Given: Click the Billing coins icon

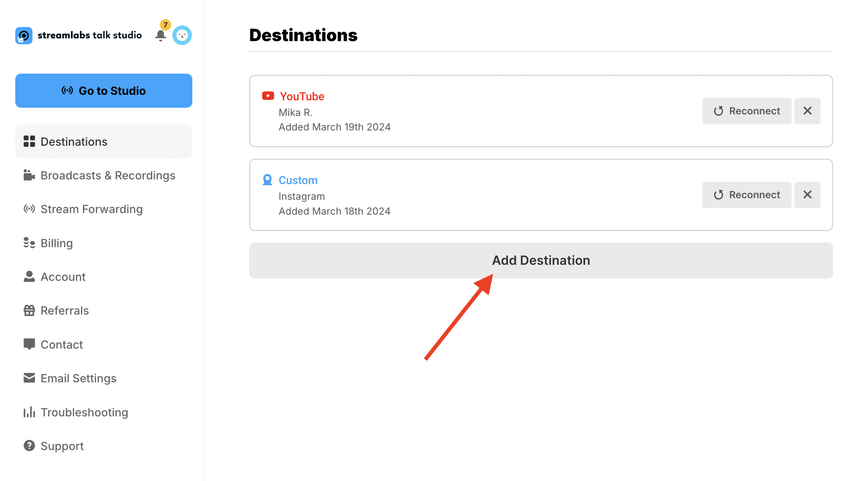Looking at the screenshot, I should pyautogui.click(x=29, y=243).
